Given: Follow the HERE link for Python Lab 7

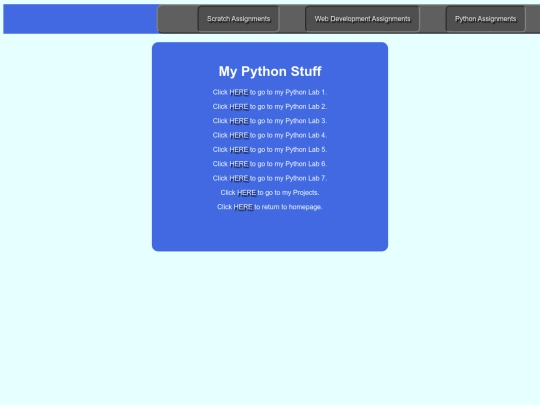Looking at the screenshot, I should 239,178.
